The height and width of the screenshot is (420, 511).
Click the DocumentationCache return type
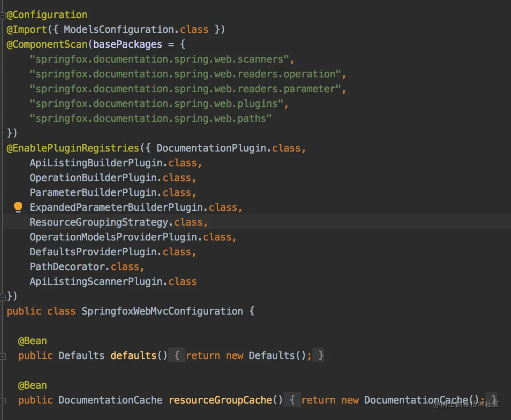110,400
